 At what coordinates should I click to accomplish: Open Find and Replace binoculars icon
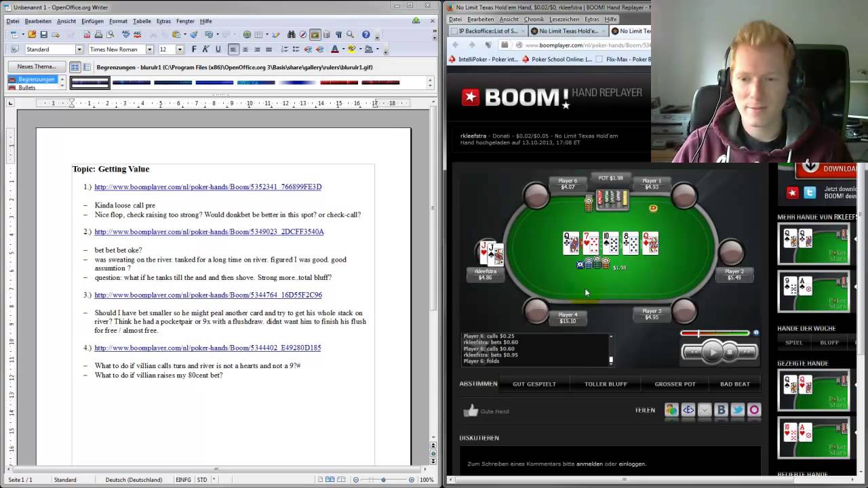tap(291, 35)
